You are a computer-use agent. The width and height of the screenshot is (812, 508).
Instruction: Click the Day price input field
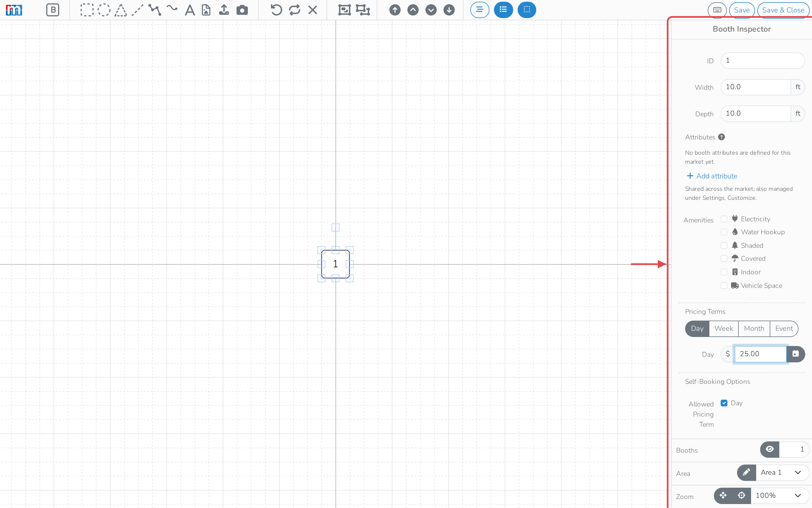coord(761,354)
